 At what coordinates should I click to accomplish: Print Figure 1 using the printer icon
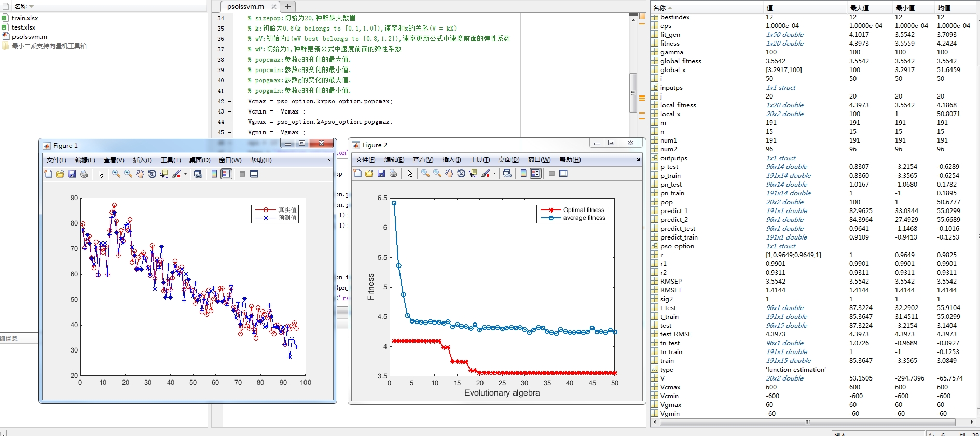click(84, 174)
